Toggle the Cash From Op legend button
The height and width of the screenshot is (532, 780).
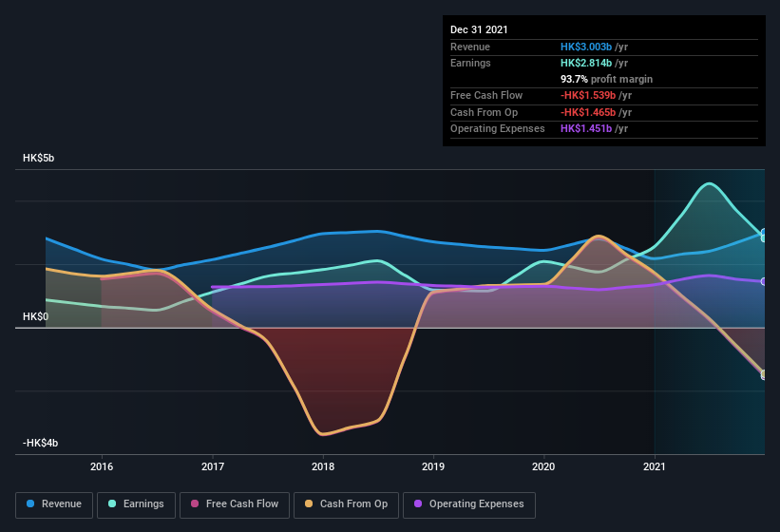[x=346, y=504]
